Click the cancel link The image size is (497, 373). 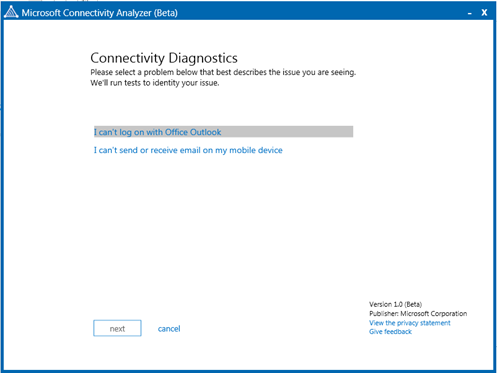[x=169, y=329]
